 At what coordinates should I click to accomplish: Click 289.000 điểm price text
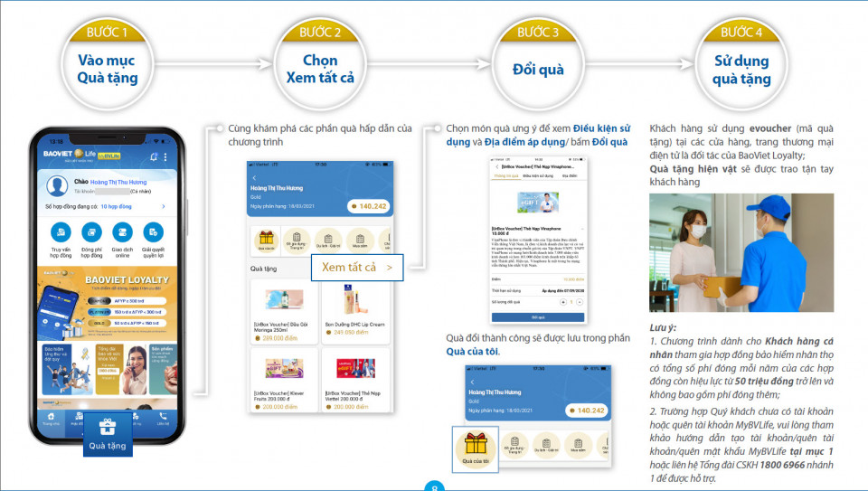[x=279, y=338]
